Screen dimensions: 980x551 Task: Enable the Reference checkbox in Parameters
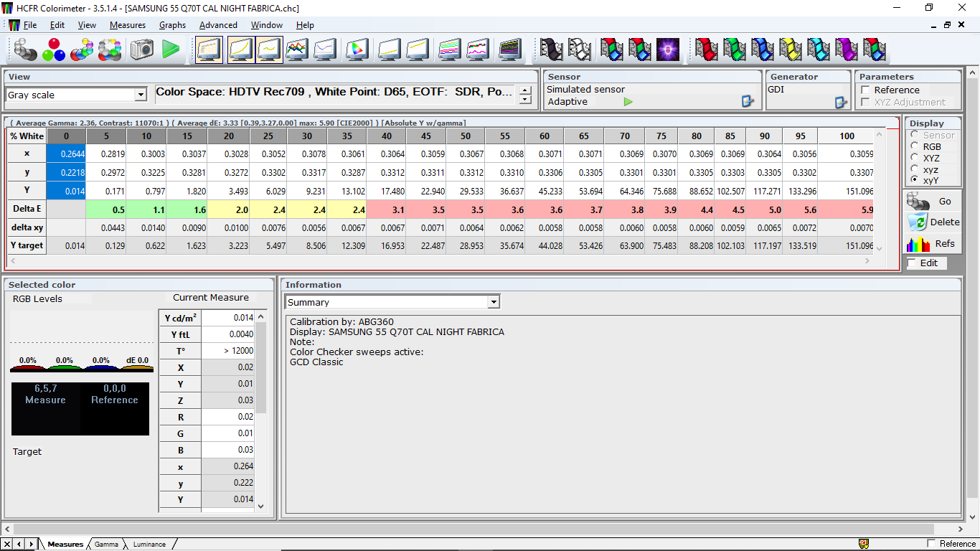click(x=865, y=90)
